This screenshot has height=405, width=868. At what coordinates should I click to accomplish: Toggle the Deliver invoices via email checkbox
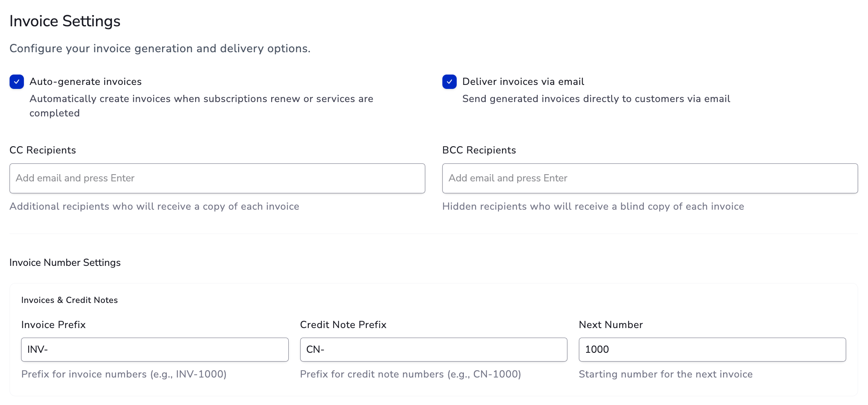pyautogui.click(x=449, y=82)
